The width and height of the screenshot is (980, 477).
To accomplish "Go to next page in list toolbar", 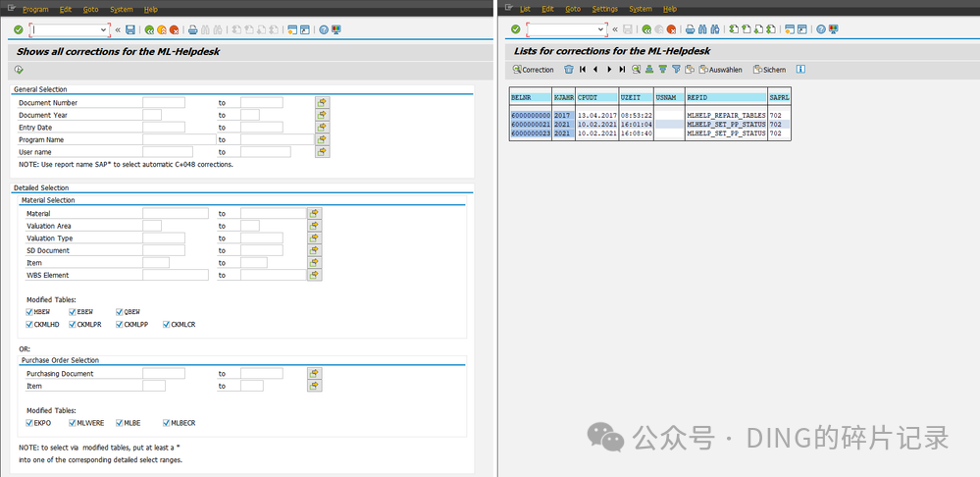I will click(609, 70).
